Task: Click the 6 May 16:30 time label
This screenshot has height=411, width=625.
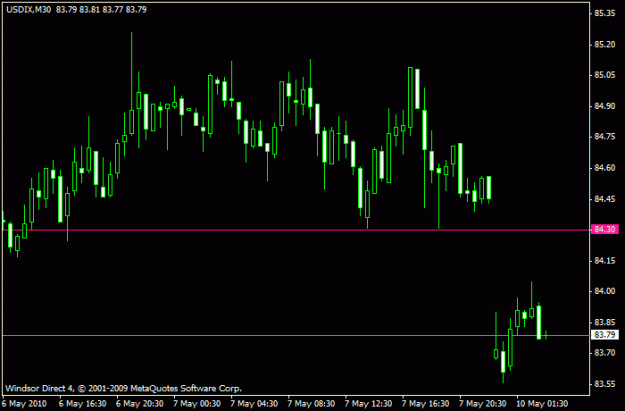Action: click(83, 403)
